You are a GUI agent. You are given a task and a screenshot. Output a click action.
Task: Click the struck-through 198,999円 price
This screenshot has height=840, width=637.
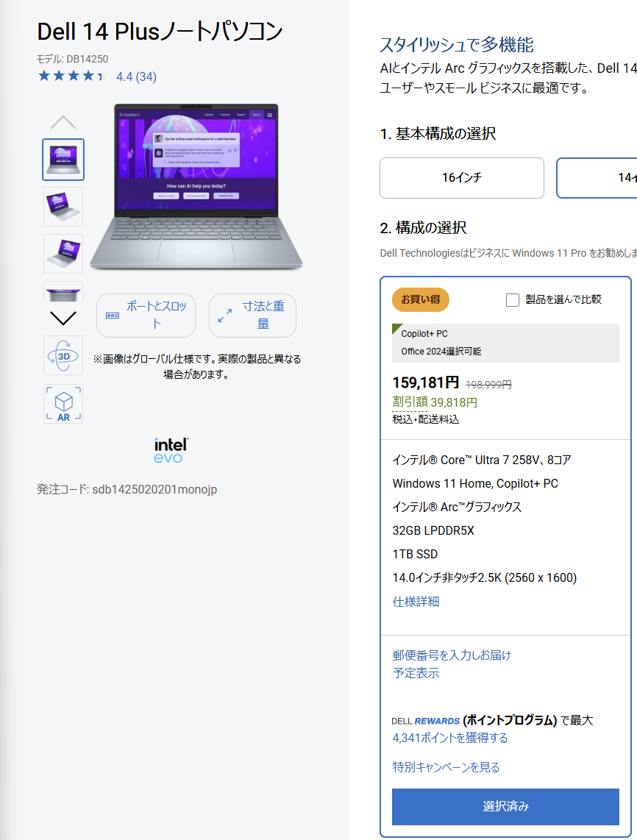pos(488,385)
